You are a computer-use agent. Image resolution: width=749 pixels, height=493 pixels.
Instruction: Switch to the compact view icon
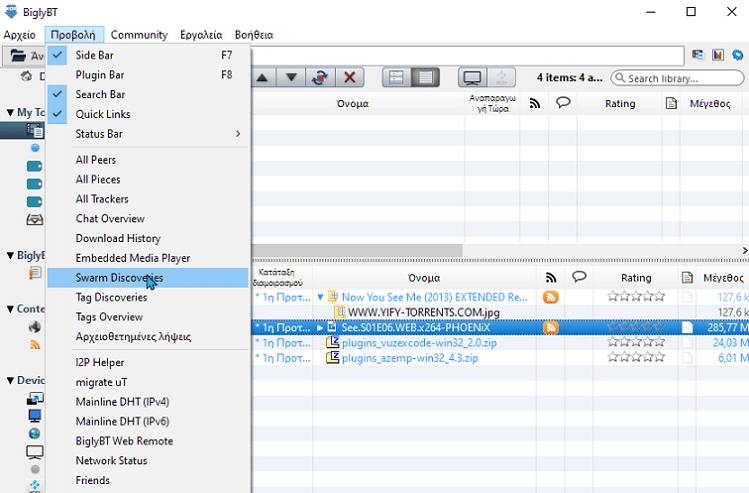click(396, 77)
